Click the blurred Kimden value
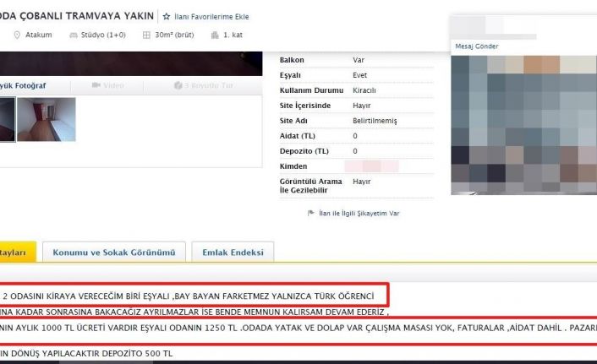The width and height of the screenshot is (597, 364). (371, 166)
